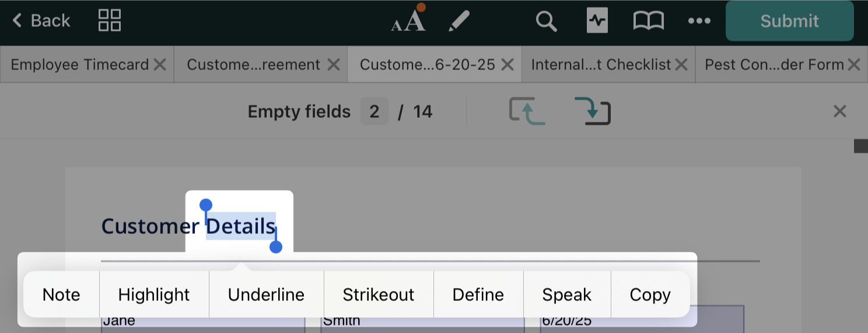Select the pen annotation tool
The image size is (868, 333).
coord(459,21)
